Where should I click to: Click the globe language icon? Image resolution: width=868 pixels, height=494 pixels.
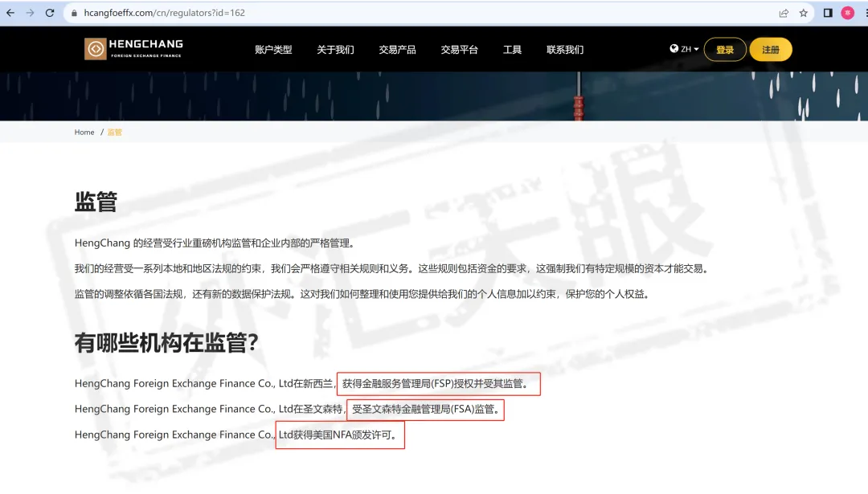[x=674, y=49]
